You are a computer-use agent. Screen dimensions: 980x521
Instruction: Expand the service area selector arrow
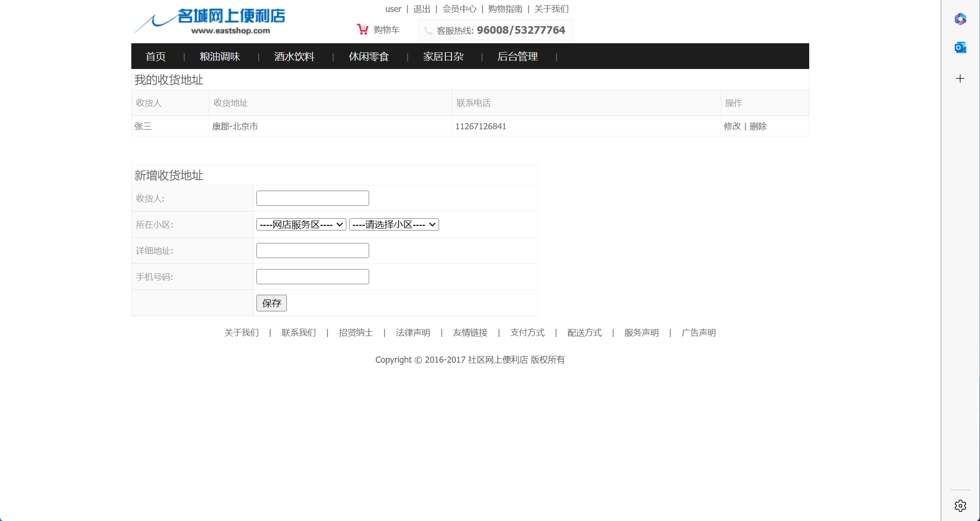[340, 224]
